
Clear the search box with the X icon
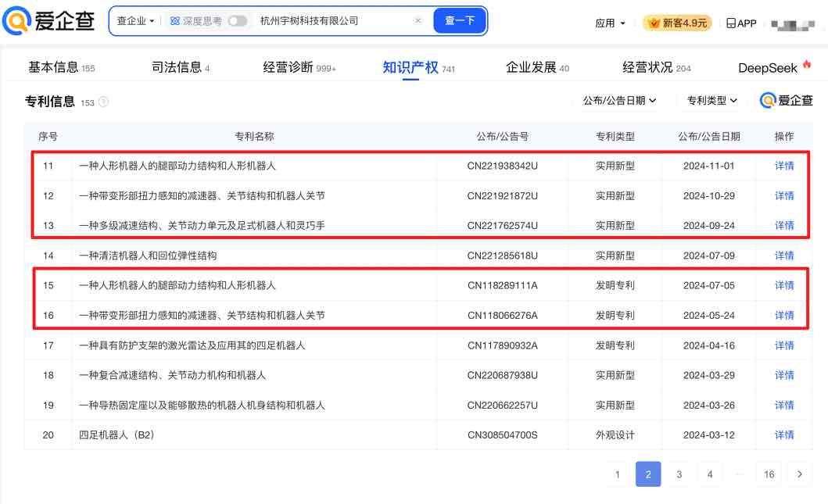point(418,20)
